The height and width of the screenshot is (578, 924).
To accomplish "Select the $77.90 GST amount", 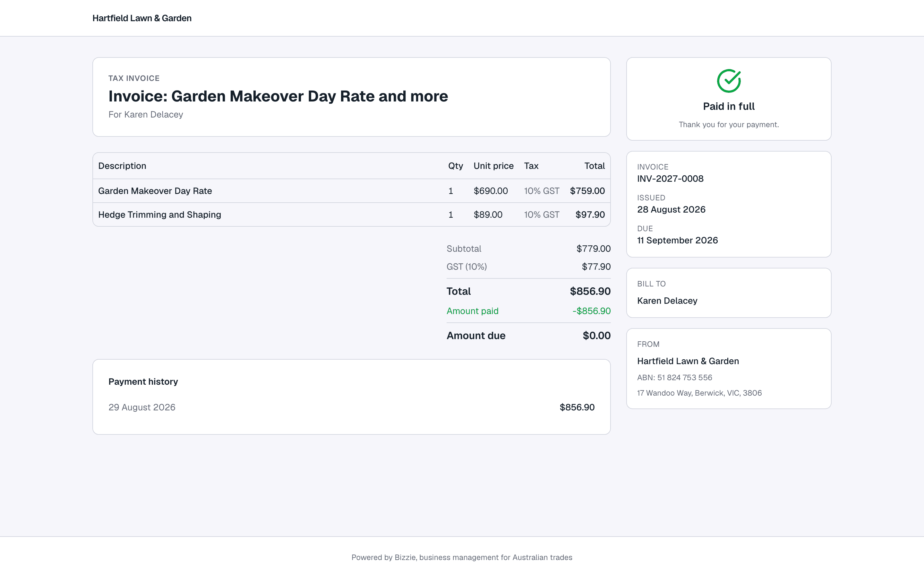I will [596, 267].
